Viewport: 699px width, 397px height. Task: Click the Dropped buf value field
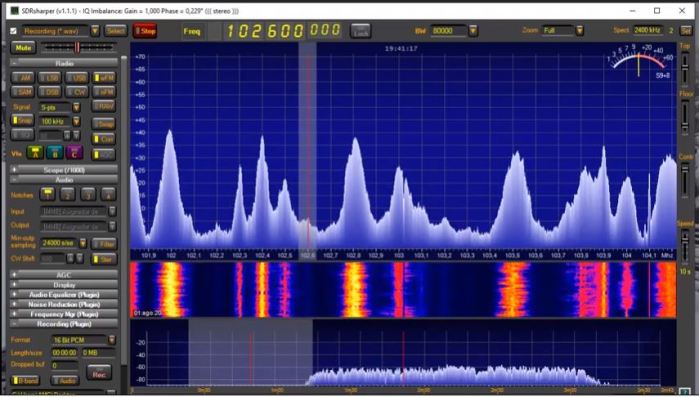click(x=65, y=366)
